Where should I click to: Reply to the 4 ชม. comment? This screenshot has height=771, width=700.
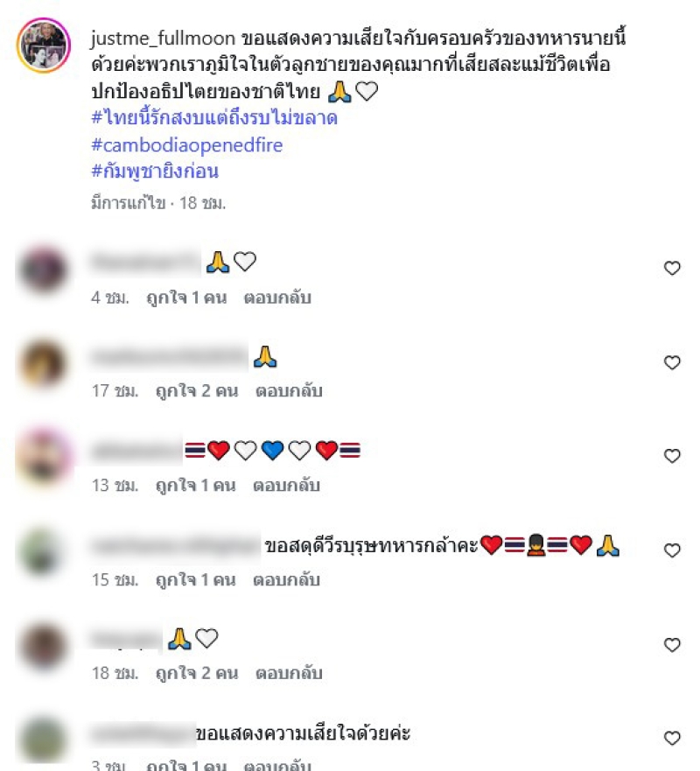277,298
